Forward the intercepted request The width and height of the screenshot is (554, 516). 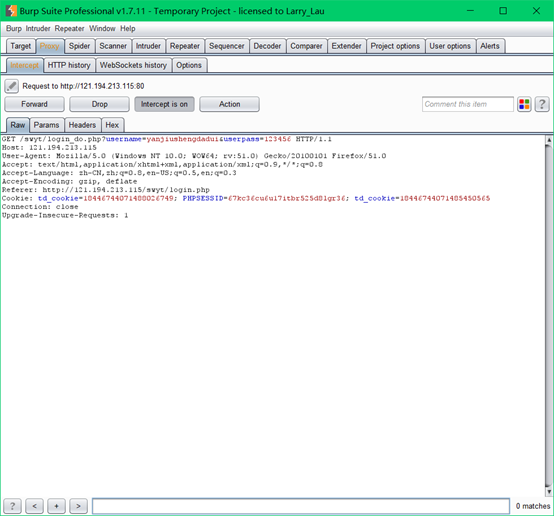click(x=34, y=104)
